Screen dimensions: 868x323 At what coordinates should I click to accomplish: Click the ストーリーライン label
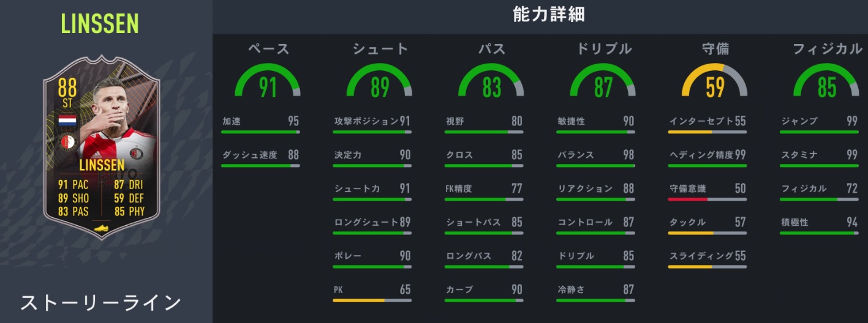[x=100, y=303]
